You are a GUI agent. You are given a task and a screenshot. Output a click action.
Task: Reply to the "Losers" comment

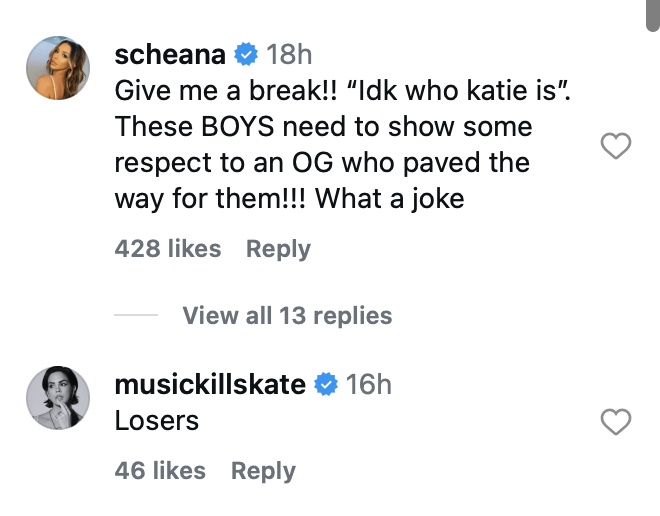click(263, 470)
